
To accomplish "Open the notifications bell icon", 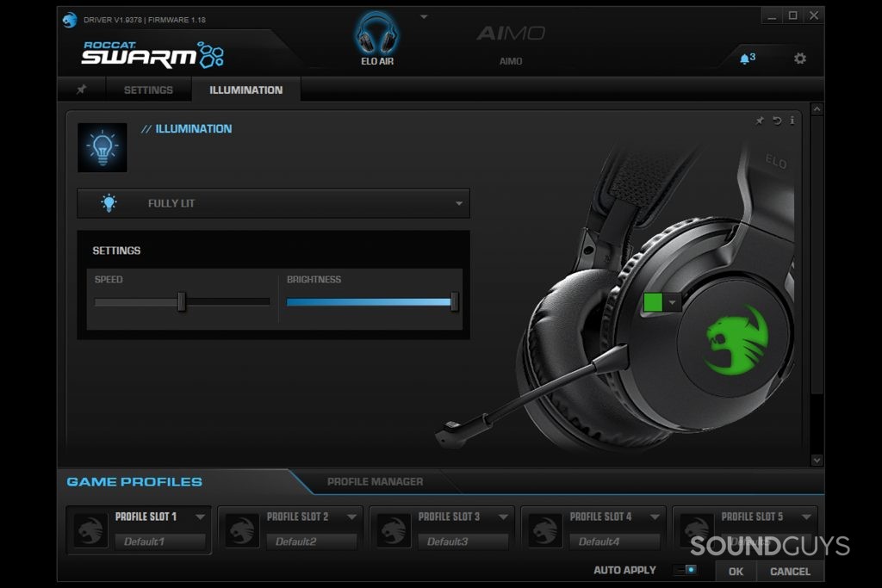I will [747, 58].
